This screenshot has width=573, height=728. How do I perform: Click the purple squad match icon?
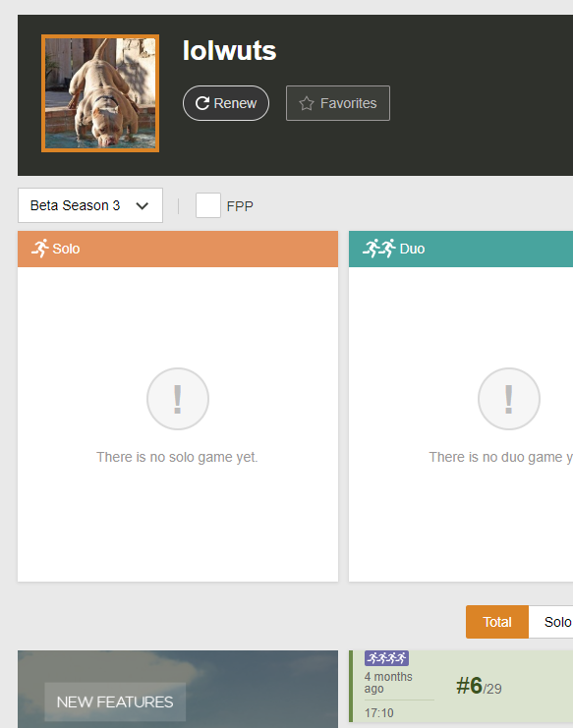pos(386,658)
